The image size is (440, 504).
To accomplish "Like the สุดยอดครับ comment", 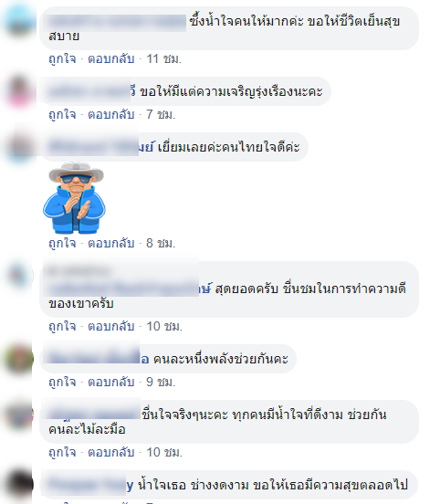I will pyautogui.click(x=62, y=327).
